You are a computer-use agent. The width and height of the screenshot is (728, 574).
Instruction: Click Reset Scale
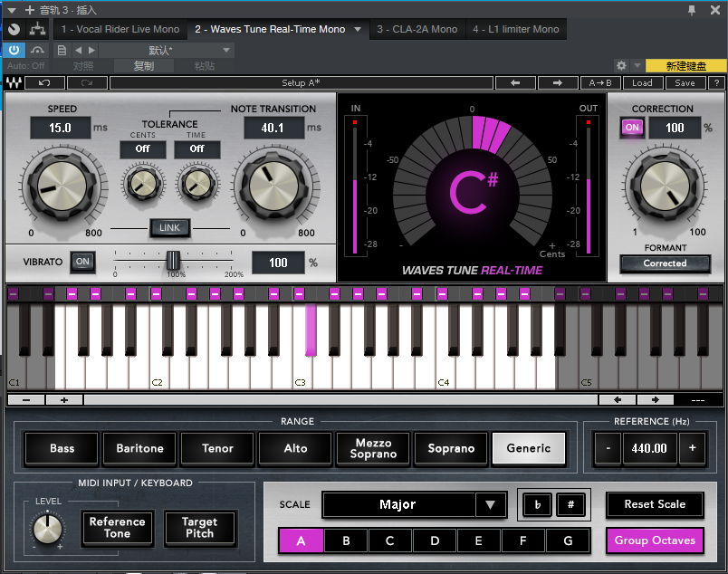click(655, 504)
